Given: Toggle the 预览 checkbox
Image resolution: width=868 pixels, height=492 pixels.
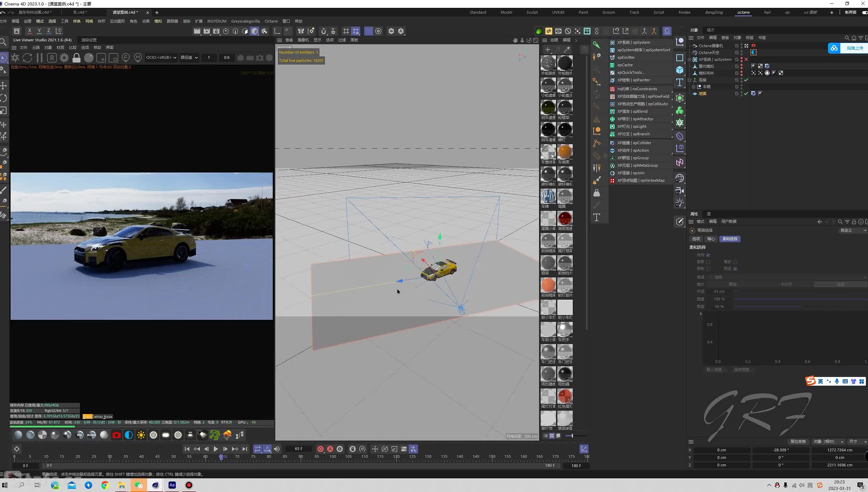Looking at the screenshot, I should pos(735,269).
